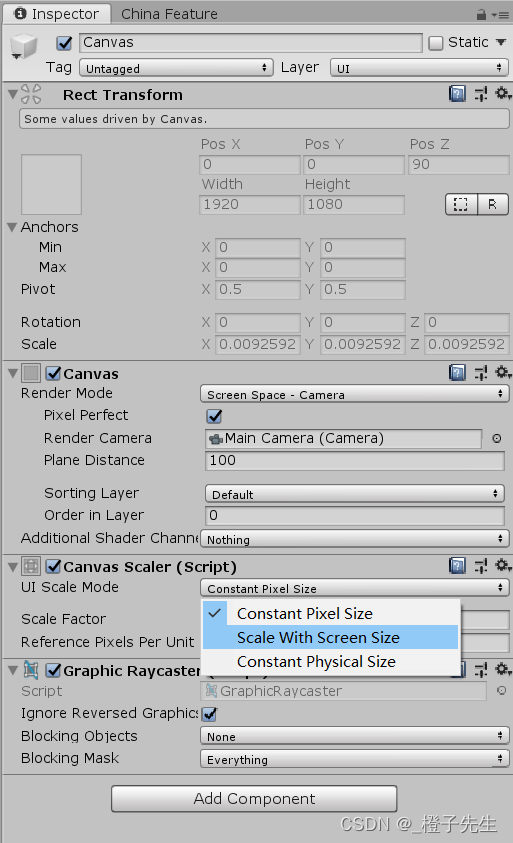Click the Height field showing 1080

click(354, 205)
